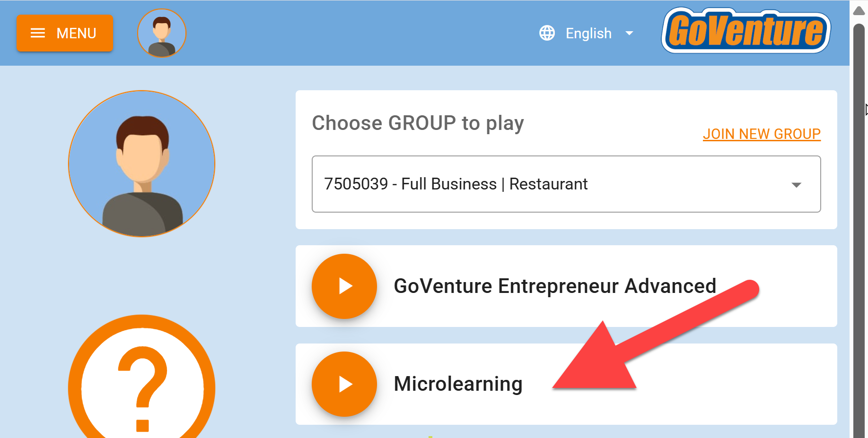Click the hamburger icon in MENU
868x438 pixels.
coord(38,33)
